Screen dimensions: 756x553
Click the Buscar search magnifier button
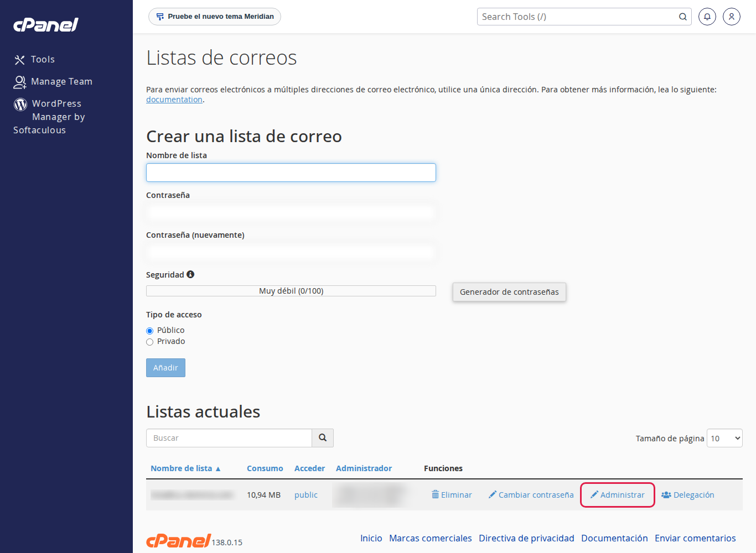coord(323,438)
